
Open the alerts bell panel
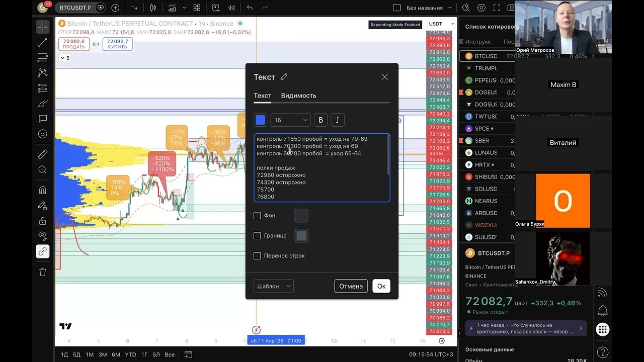602,311
